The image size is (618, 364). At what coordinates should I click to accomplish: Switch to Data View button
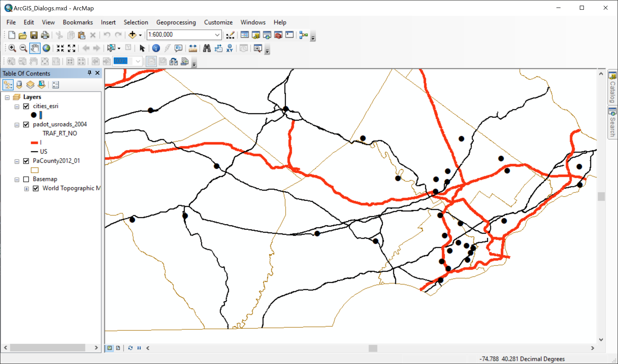point(110,348)
